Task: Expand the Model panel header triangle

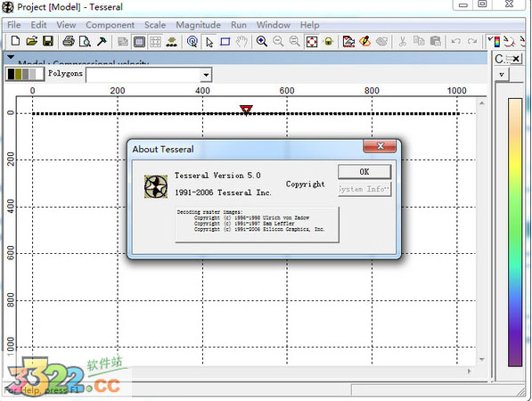Action: click(11, 57)
